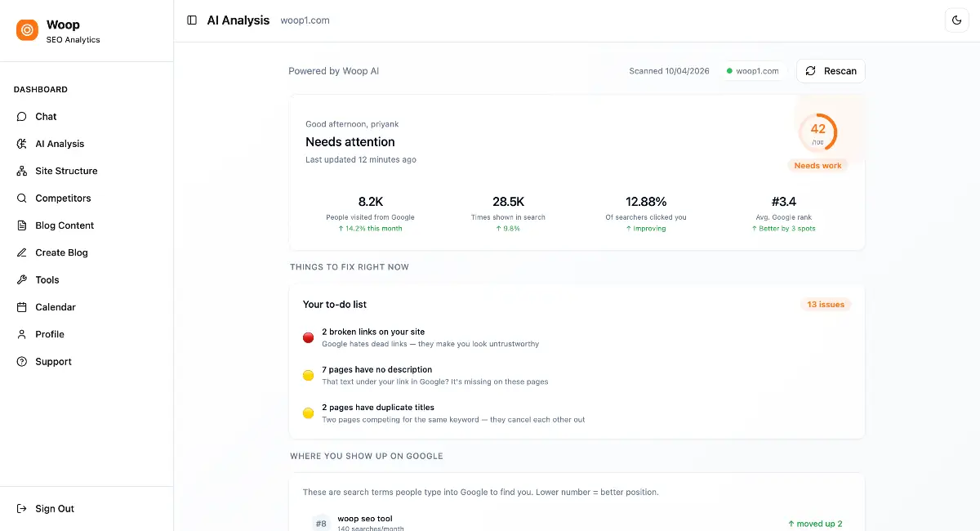
Task: Switch to dark mode moon icon
Action: point(956,20)
